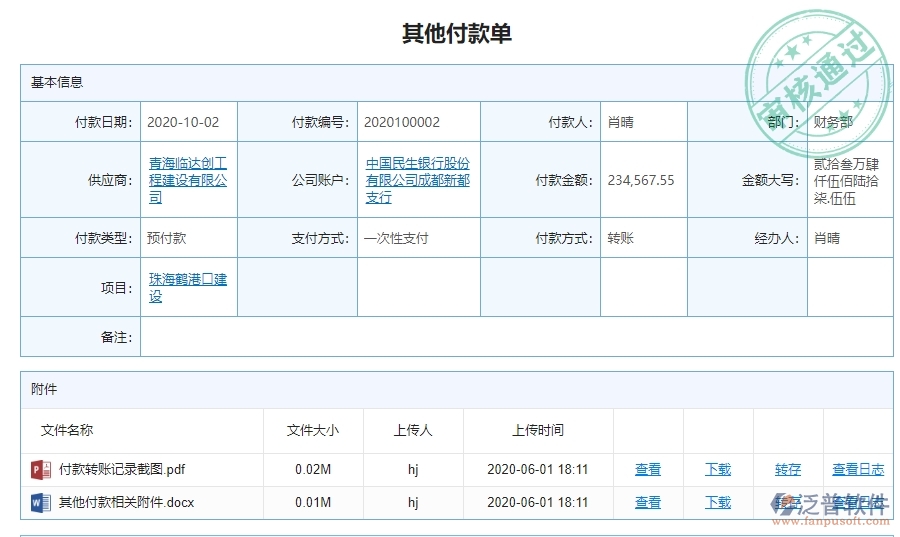
Task: Open project link 珠海鹤港口建设
Action: click(188, 288)
